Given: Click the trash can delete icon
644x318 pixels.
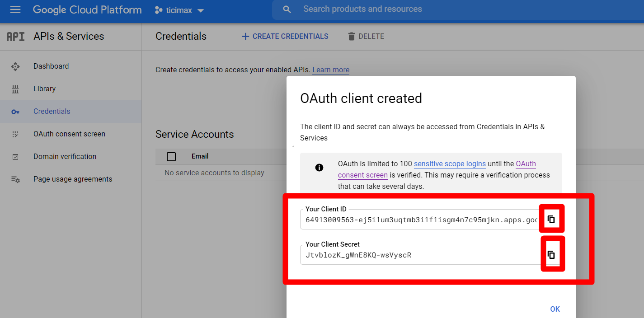Looking at the screenshot, I should [x=352, y=37].
